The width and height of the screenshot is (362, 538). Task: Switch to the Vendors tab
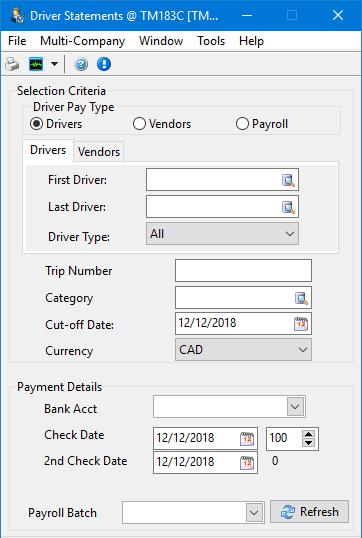(x=99, y=152)
